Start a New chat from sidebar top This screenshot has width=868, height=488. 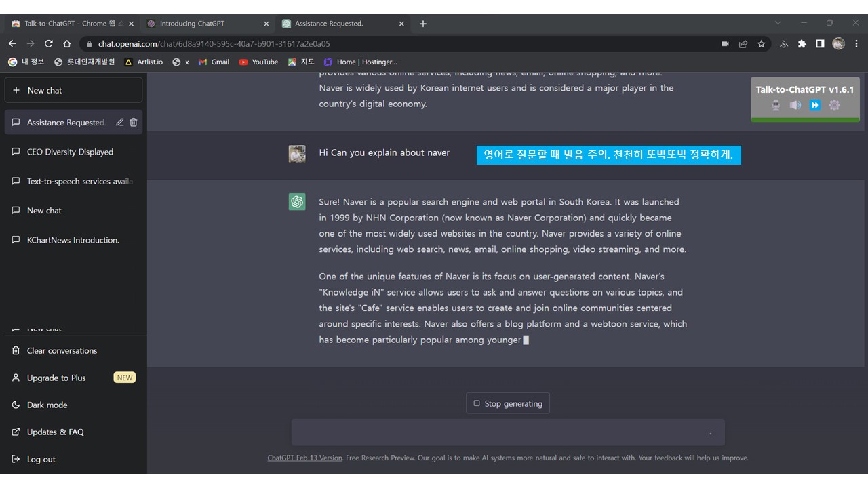73,90
